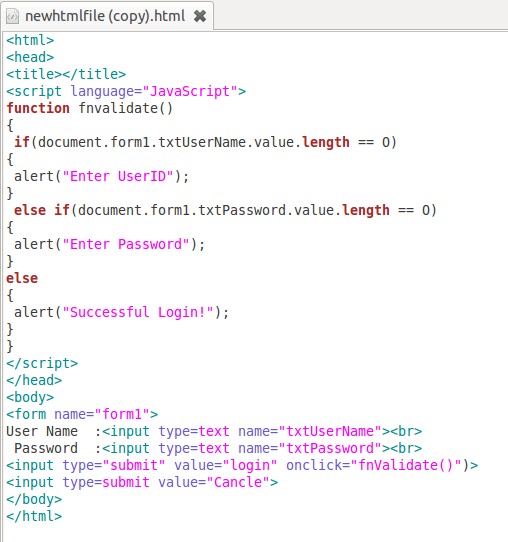The height and width of the screenshot is (542, 508).
Task: Click the standalone else keyword line
Action: point(22,279)
